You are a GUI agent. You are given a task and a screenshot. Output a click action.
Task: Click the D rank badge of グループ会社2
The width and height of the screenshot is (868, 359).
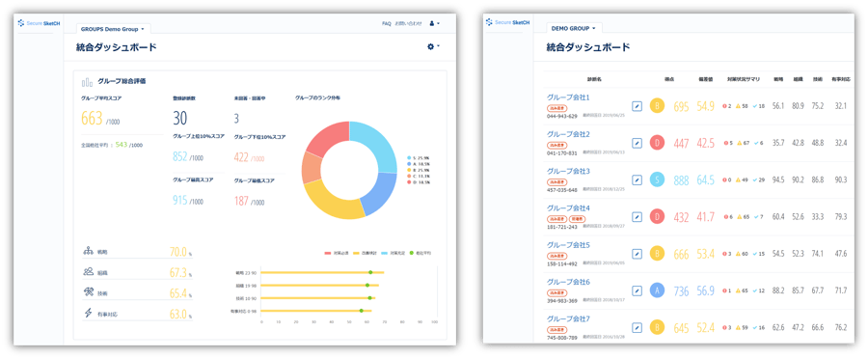coord(657,143)
